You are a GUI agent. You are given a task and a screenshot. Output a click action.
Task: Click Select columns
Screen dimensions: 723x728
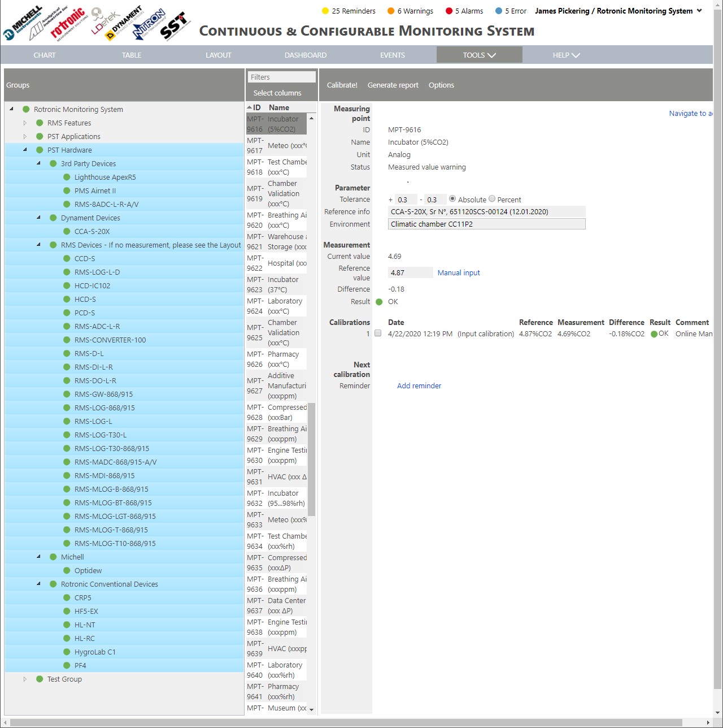pyautogui.click(x=277, y=93)
